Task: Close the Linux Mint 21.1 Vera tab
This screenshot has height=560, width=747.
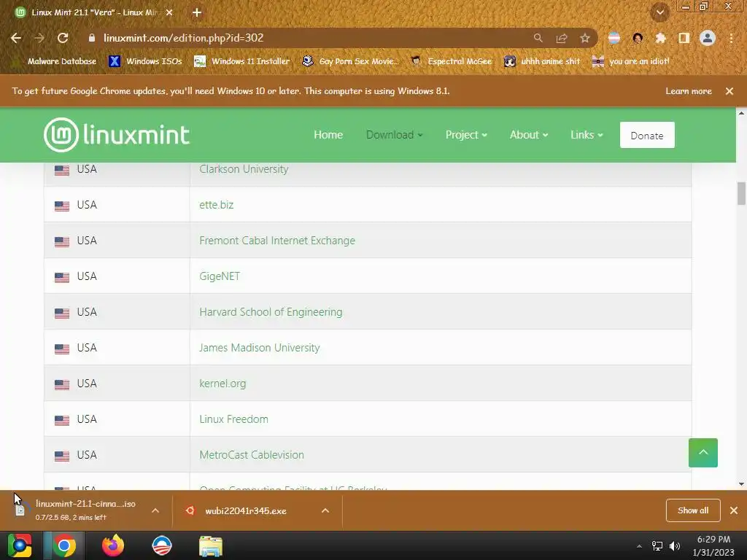Action: [x=169, y=13]
